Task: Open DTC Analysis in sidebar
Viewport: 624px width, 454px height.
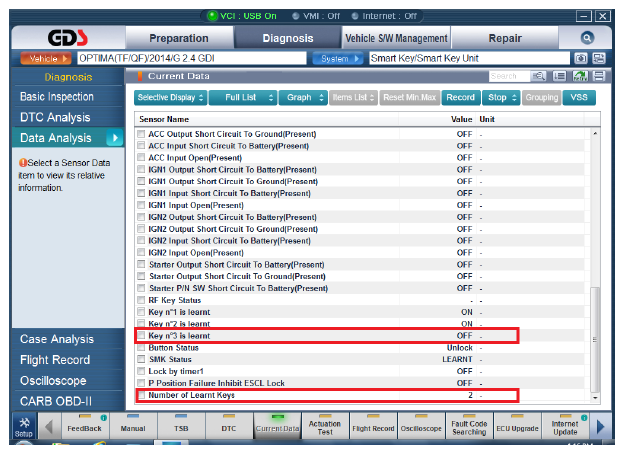Action: pos(55,117)
